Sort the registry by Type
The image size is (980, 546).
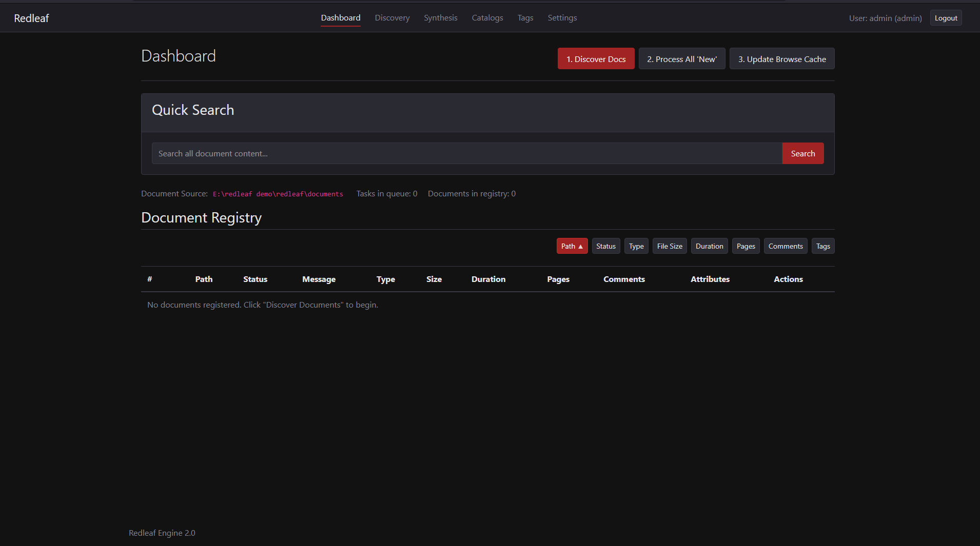[636, 246]
